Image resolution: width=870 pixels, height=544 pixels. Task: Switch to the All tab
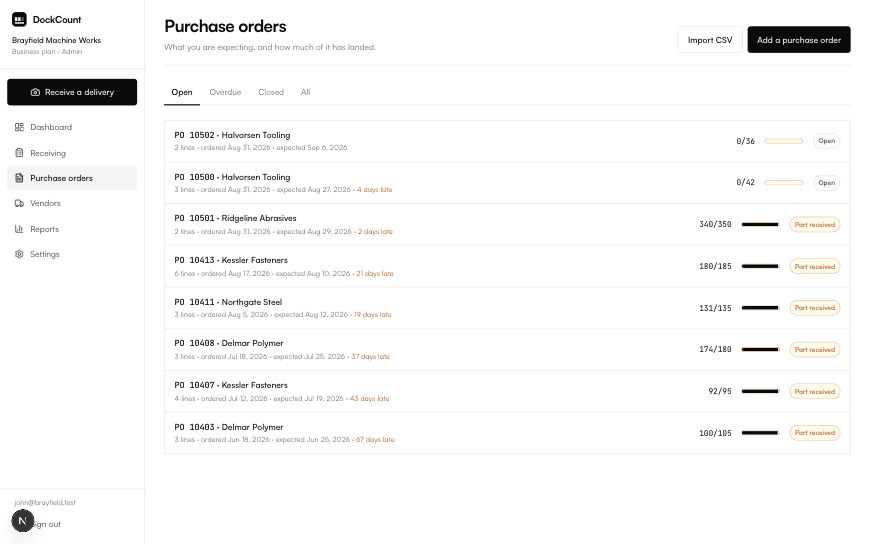(x=305, y=92)
